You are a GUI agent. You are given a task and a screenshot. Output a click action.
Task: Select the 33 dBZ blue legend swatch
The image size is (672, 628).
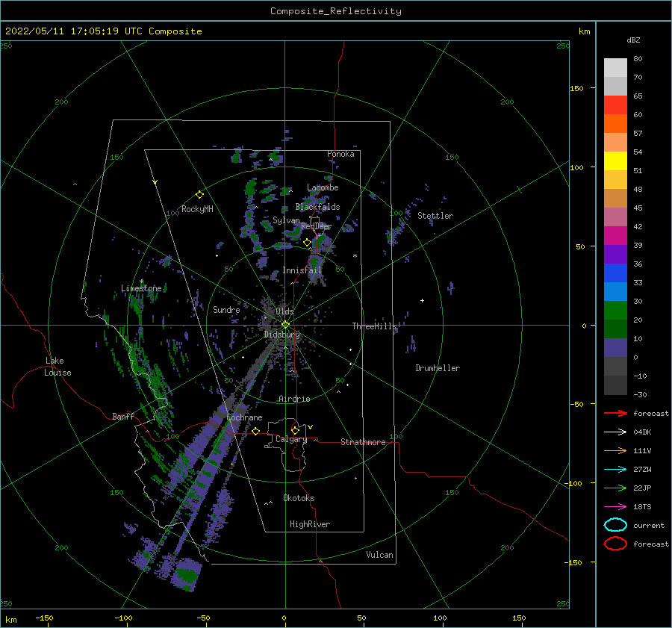coord(615,273)
